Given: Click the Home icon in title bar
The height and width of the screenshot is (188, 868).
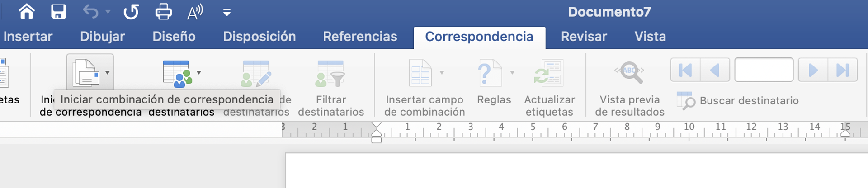Looking at the screenshot, I should [x=27, y=11].
